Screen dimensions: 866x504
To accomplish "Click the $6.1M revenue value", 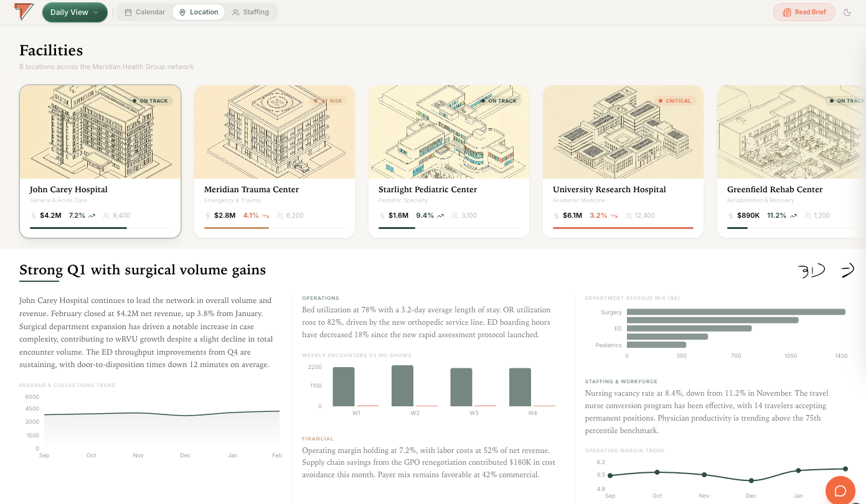I will pos(573,216).
